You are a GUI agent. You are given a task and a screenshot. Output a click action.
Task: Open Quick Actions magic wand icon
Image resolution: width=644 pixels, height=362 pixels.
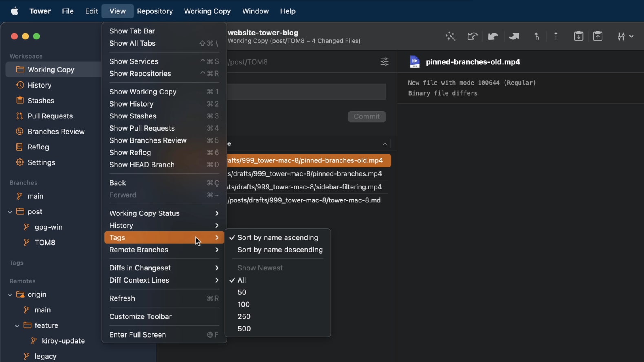click(x=450, y=36)
